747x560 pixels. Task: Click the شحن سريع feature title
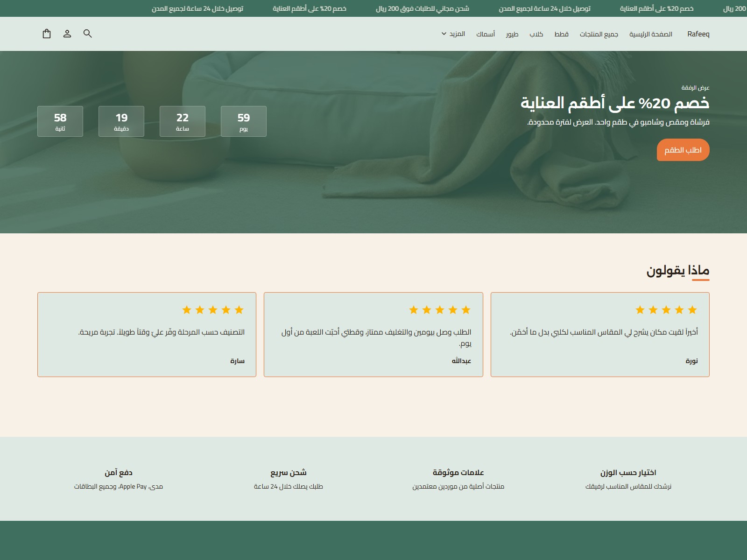[x=289, y=473]
